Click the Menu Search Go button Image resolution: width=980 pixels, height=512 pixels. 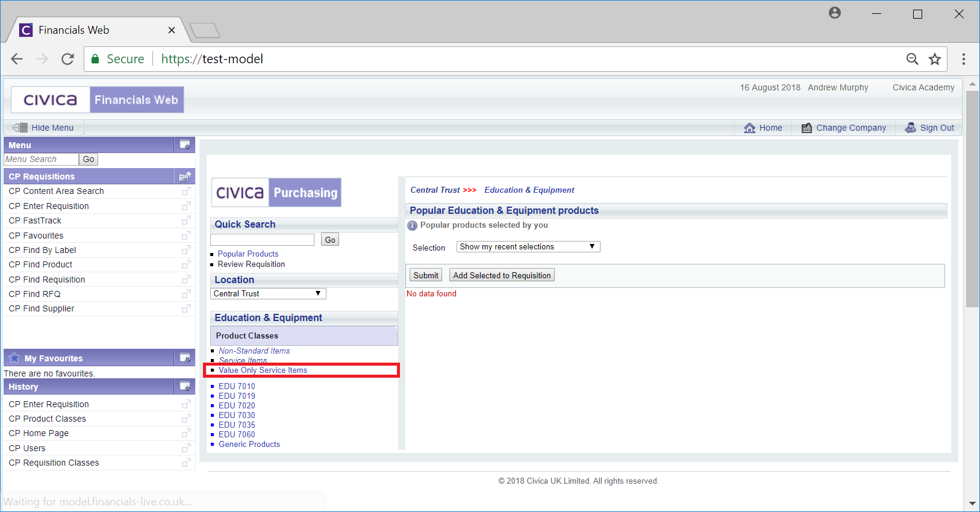pyautogui.click(x=89, y=159)
